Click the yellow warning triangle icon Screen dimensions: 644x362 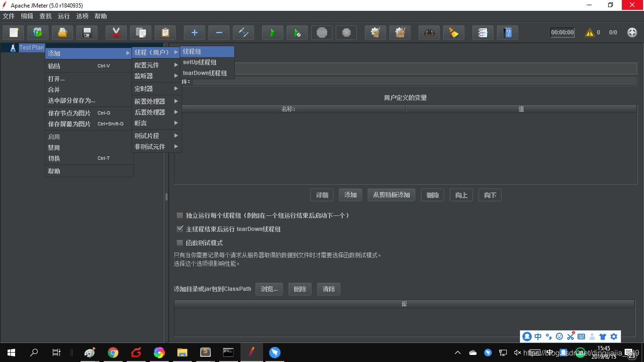590,33
